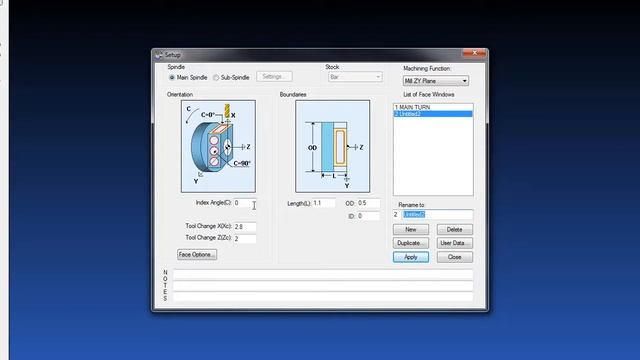Viewport: 640px width, 360px height.
Task: Click the Rename to text field
Action: point(438,215)
